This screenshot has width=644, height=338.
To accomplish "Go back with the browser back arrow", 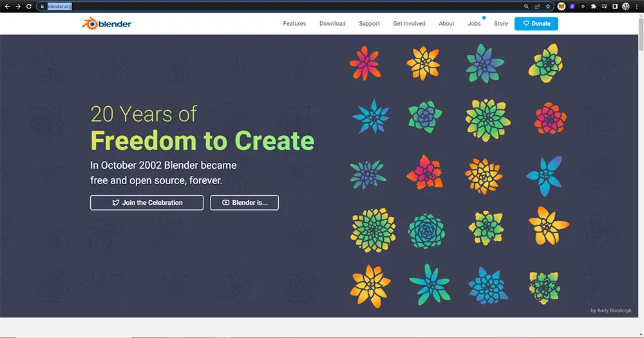I will tap(7, 6).
